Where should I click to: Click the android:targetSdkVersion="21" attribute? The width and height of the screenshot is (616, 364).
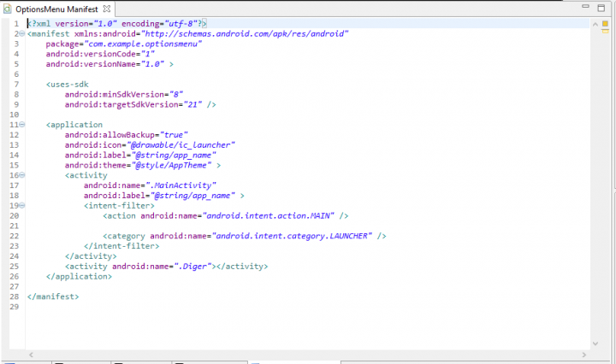point(133,104)
